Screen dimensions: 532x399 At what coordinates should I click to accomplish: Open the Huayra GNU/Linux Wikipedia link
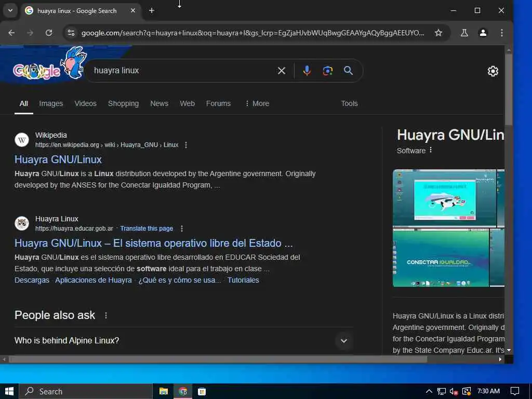[x=58, y=159]
